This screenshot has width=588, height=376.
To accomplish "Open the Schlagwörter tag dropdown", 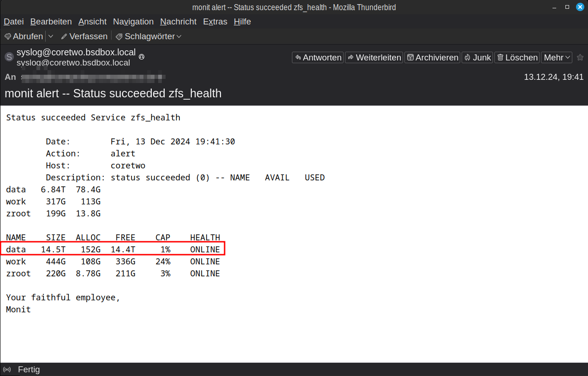I will [x=148, y=36].
